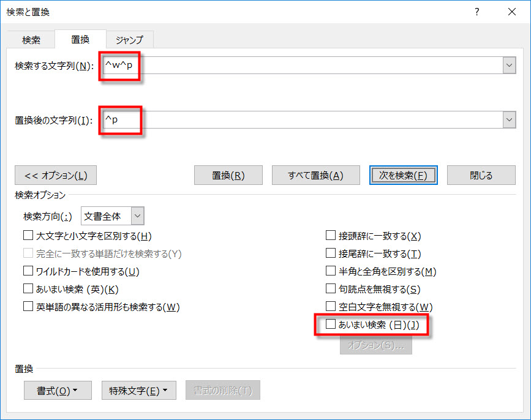Enable 半角と全角を区別する checkbox
Viewport: 531px width, 420px height.
(331, 271)
